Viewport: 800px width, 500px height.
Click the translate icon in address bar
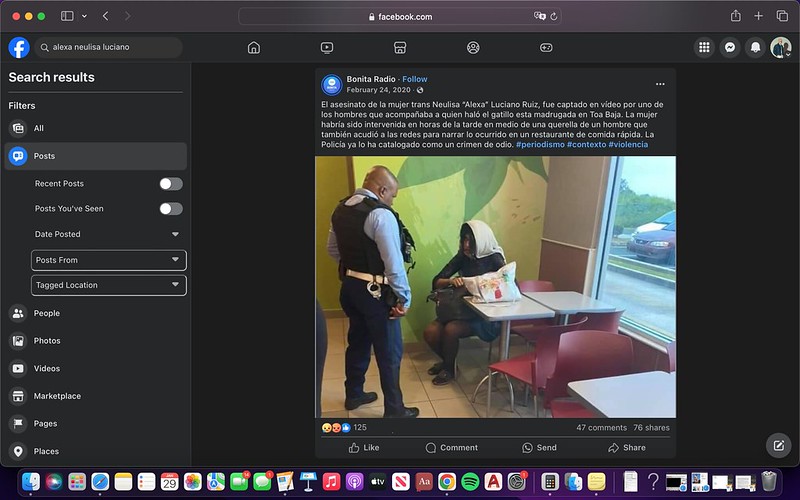(x=539, y=16)
